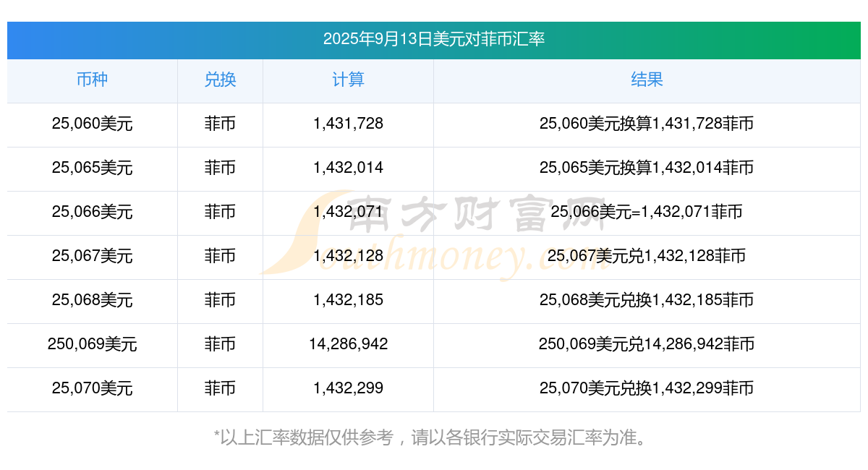Click the title '2025年9月13日美元对菲币汇率'
The image size is (868, 470).
434,39
